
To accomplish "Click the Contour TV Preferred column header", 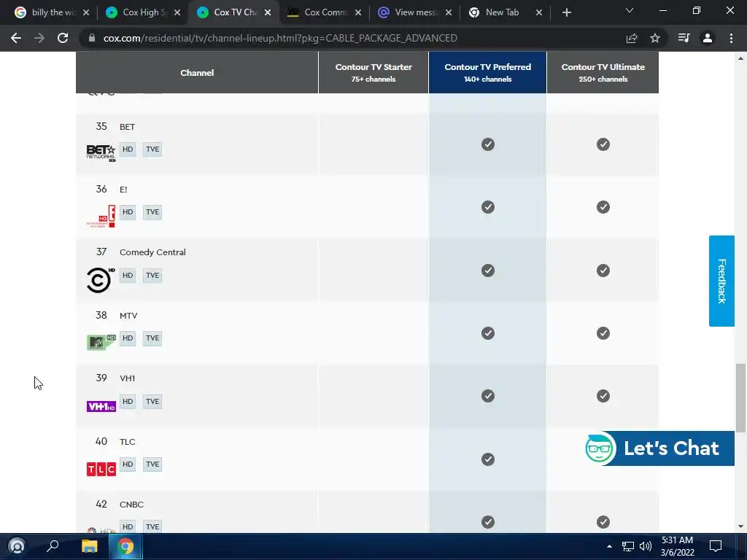I will [x=488, y=72].
